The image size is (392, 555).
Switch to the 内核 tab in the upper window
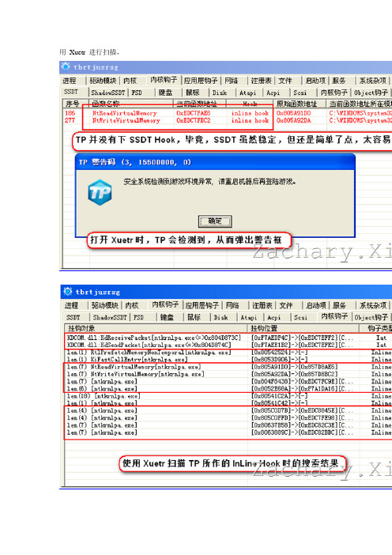130,81
